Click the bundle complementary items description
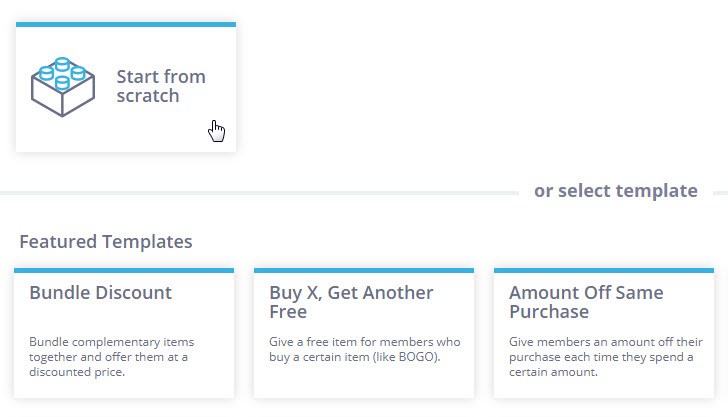This screenshot has width=728, height=417. 111,357
